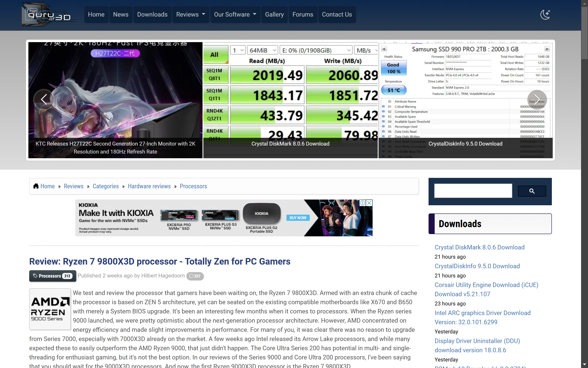Click the comments bubble 257 badge
Screen dimensions: 588x368
coord(195,276)
